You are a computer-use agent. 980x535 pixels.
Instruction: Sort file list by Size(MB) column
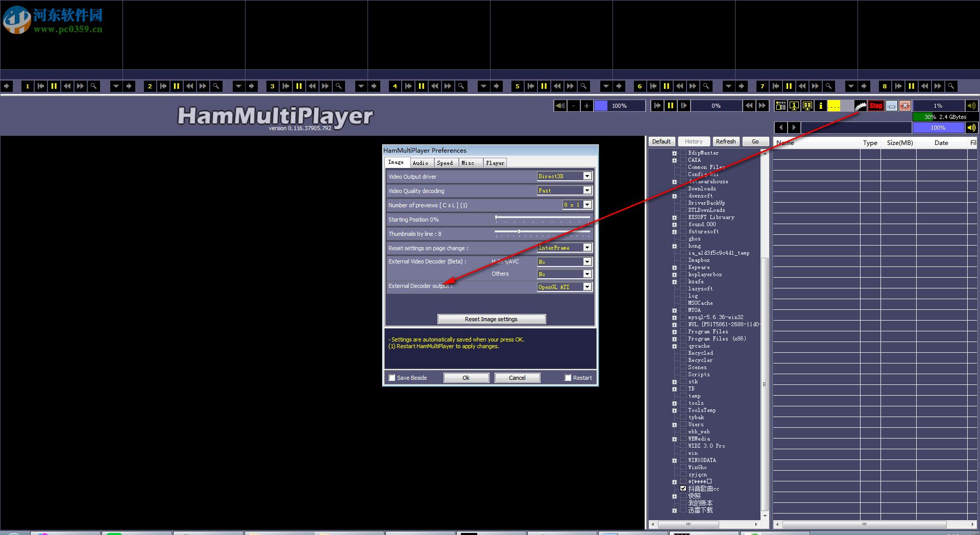899,143
